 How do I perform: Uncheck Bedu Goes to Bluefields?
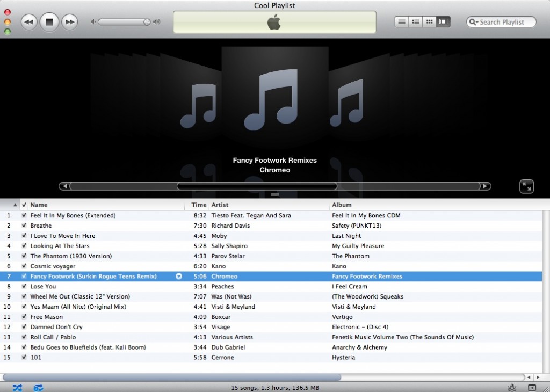(x=24, y=347)
